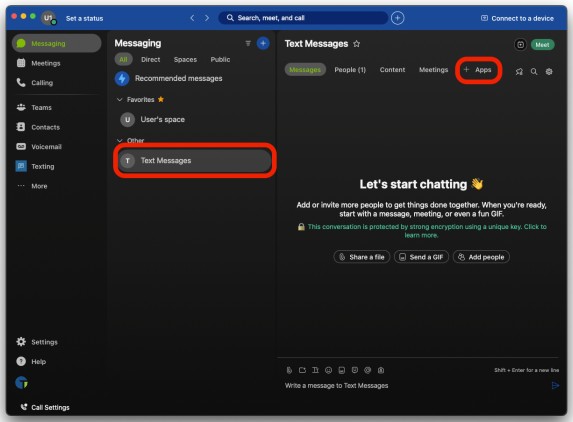Image resolution: width=573 pixels, height=422 pixels.
Task: Open Settings from the sidebar
Action: [37, 342]
